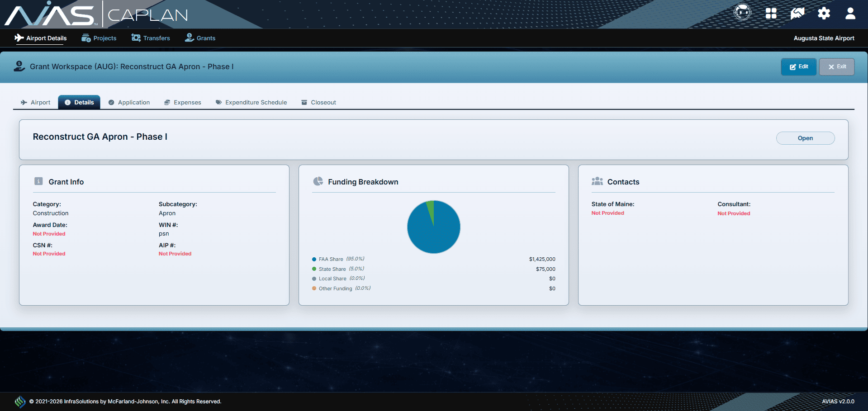Open the settings gear
Image resolution: width=868 pixels, height=411 pixels.
pos(824,14)
